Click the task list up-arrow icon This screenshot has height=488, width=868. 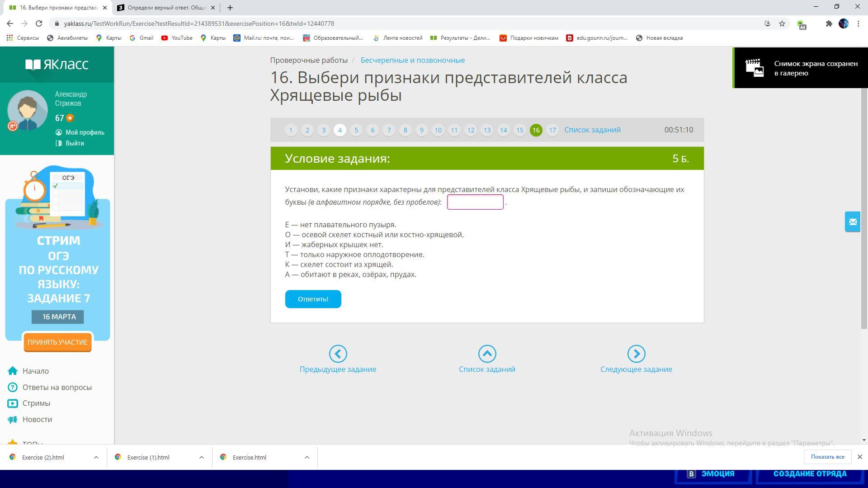pos(487,354)
